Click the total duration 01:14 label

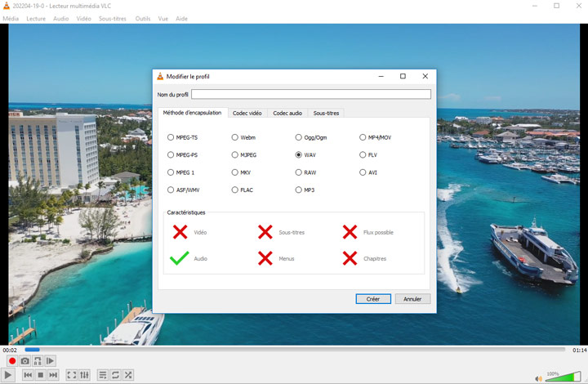point(579,350)
